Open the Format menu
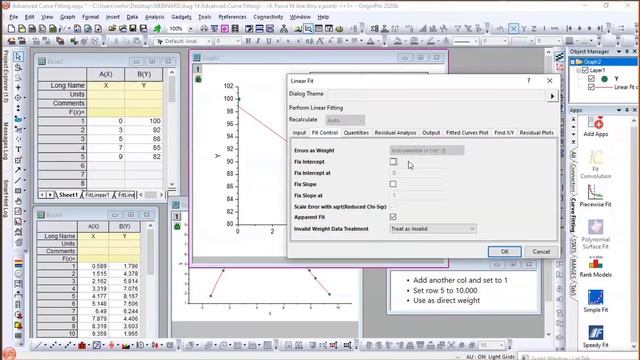 click(90, 17)
